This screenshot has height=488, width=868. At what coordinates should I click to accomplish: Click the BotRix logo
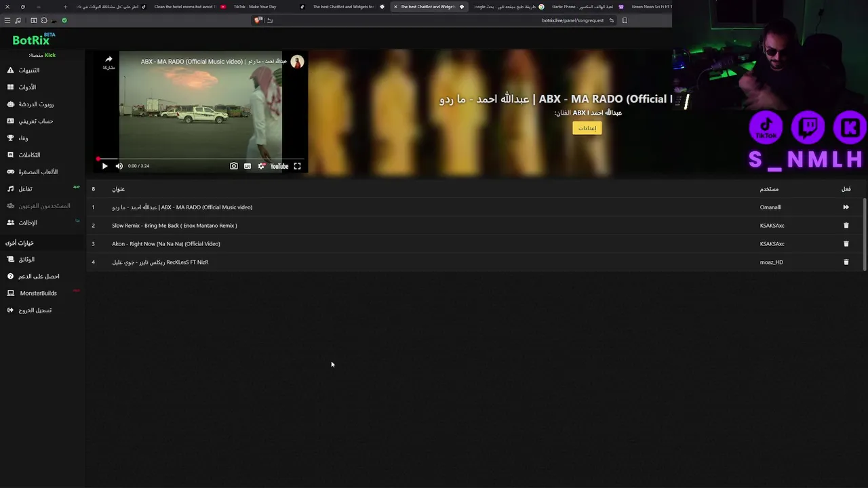click(x=34, y=39)
